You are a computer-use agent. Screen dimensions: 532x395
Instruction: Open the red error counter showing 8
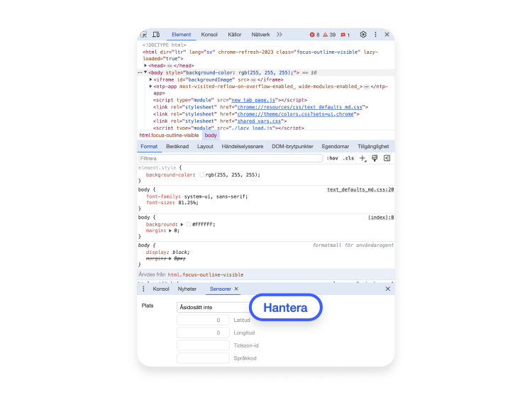(x=314, y=35)
